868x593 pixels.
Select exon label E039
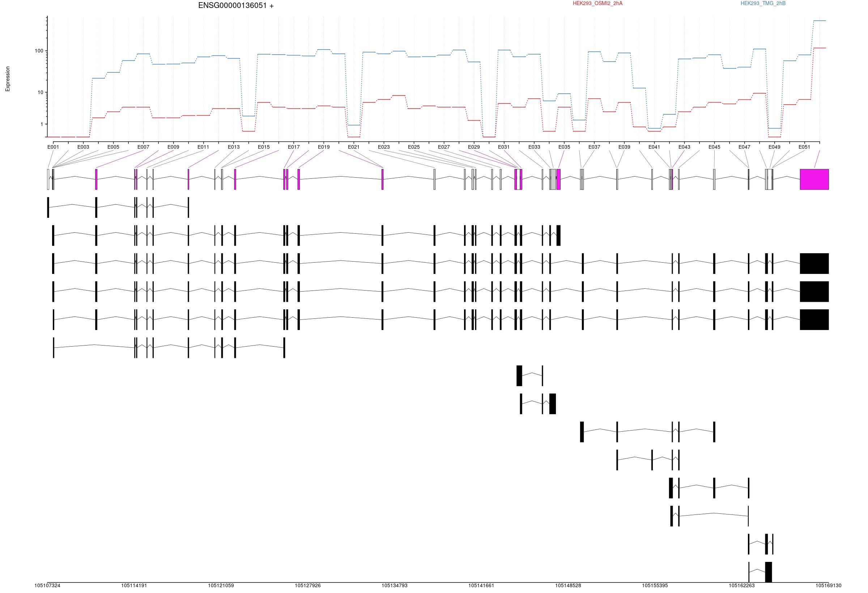point(624,147)
